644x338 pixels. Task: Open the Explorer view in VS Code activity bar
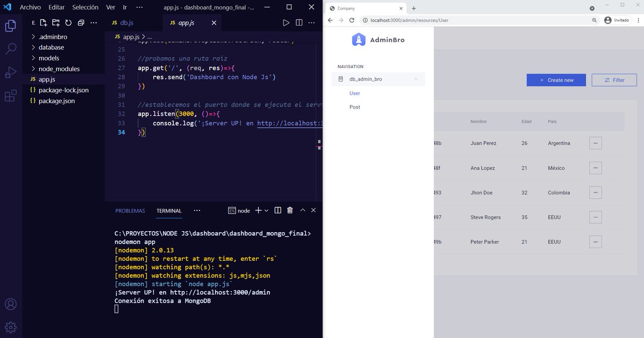10,26
